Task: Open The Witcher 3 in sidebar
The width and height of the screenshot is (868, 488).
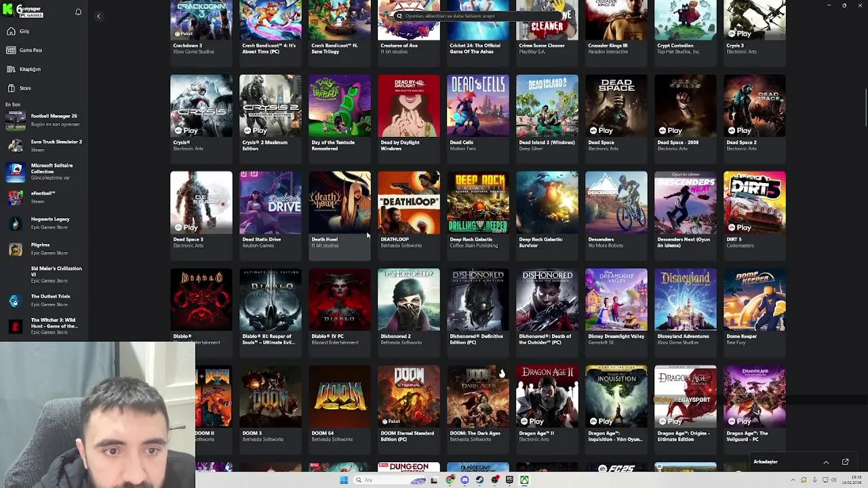Action: click(x=43, y=326)
